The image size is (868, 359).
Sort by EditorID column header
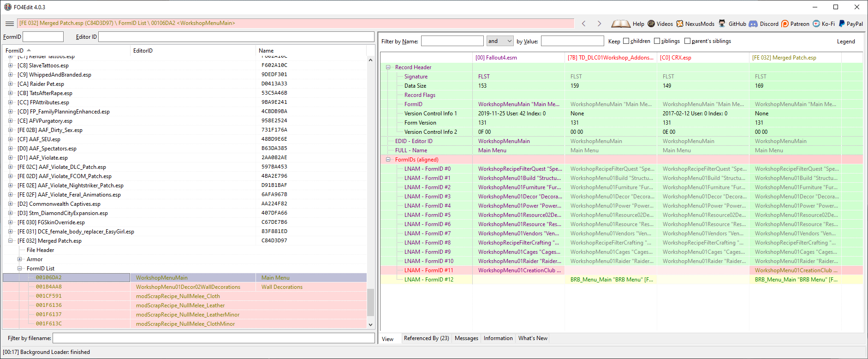coord(193,50)
